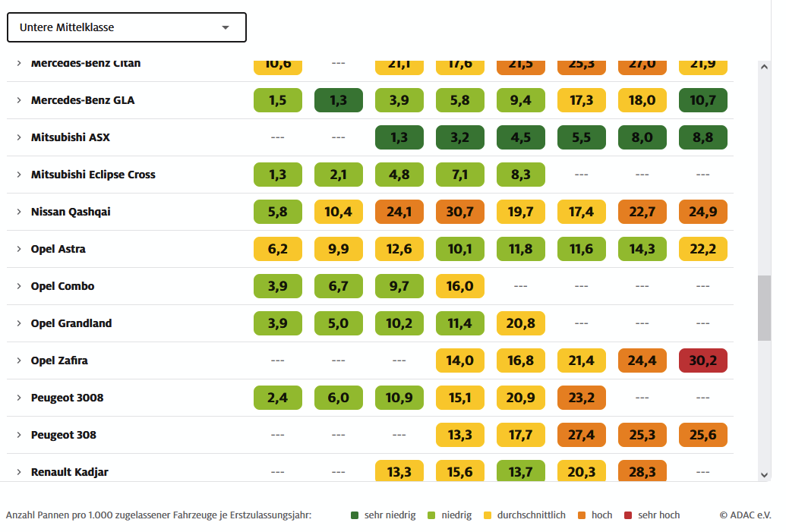Click the 25,6 cell in Peugeot 308 row
Viewport: 786px width, 532px height.
(x=702, y=435)
